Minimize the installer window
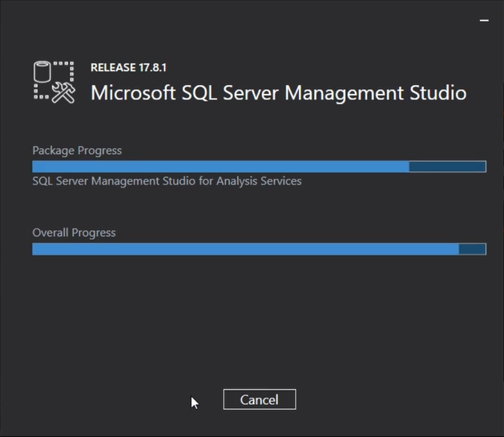 click(x=486, y=18)
